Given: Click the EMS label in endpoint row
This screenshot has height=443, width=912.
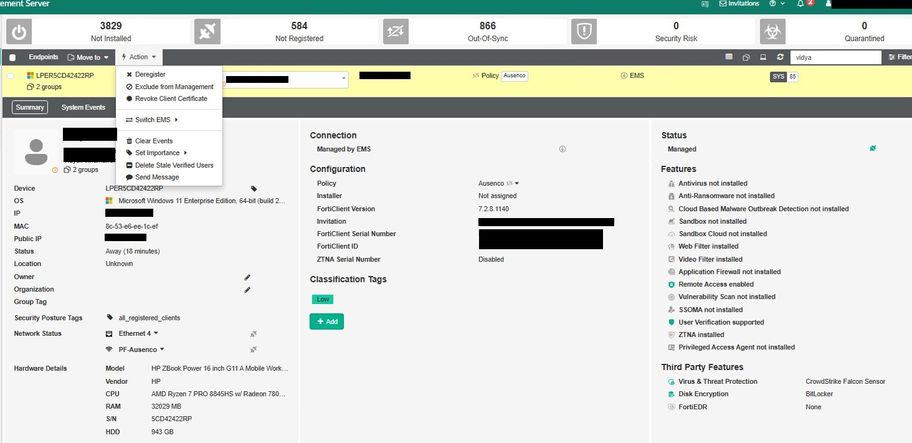Looking at the screenshot, I should (636, 76).
